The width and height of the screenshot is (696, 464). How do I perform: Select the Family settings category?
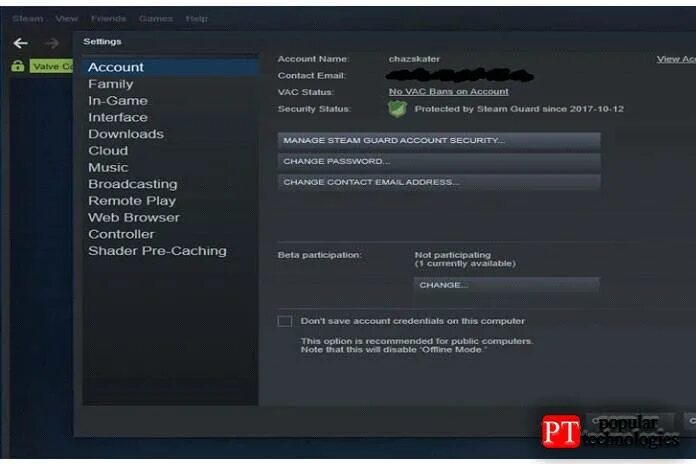point(170,84)
